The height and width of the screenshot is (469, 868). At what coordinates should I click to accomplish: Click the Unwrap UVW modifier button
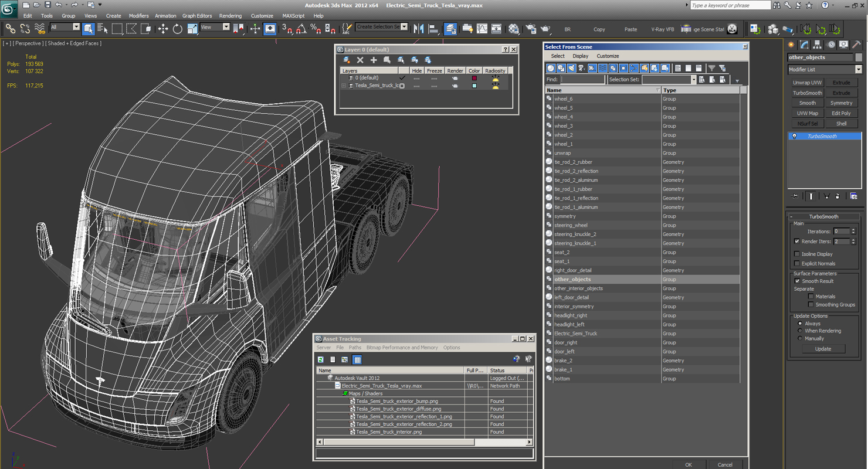click(808, 83)
